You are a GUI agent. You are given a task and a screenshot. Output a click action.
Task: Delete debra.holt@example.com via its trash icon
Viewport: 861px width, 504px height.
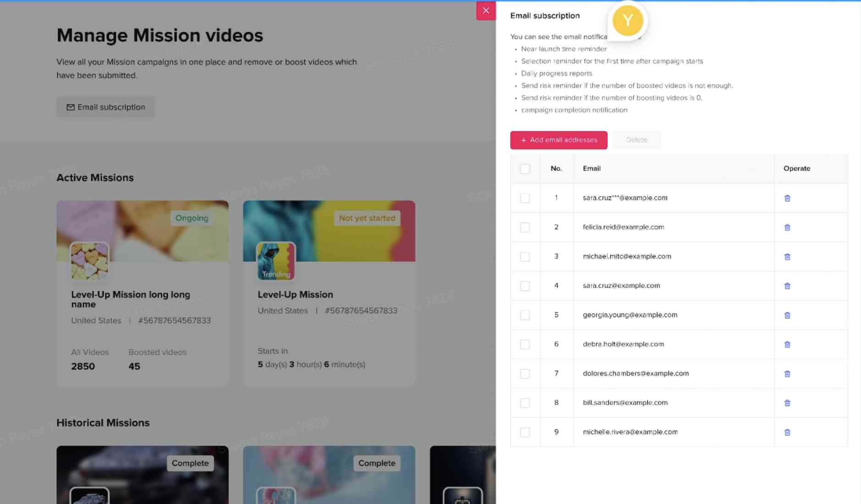coord(787,345)
